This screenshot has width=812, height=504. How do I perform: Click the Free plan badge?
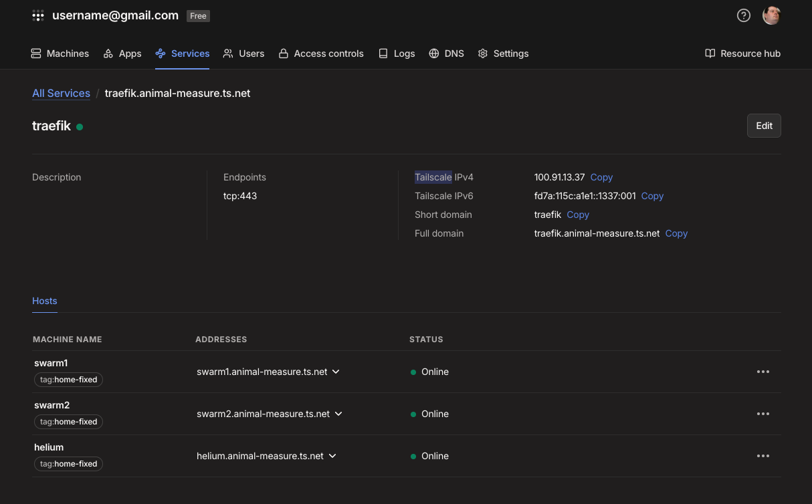pos(198,15)
